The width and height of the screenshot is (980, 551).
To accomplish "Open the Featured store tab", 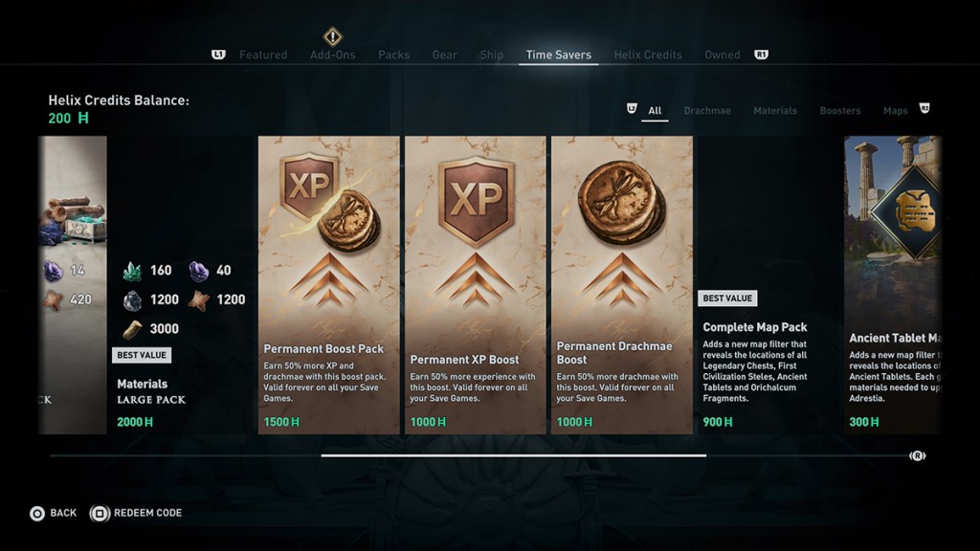I will tap(263, 55).
